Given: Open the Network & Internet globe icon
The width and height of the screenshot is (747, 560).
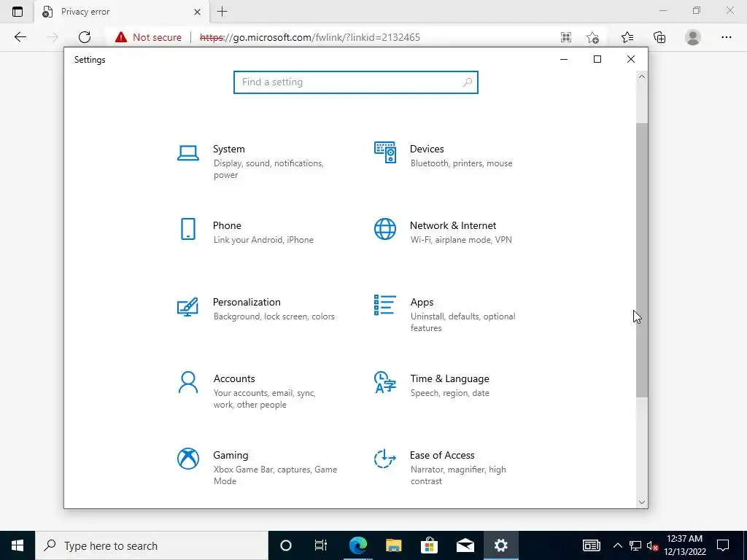Looking at the screenshot, I should 385,229.
